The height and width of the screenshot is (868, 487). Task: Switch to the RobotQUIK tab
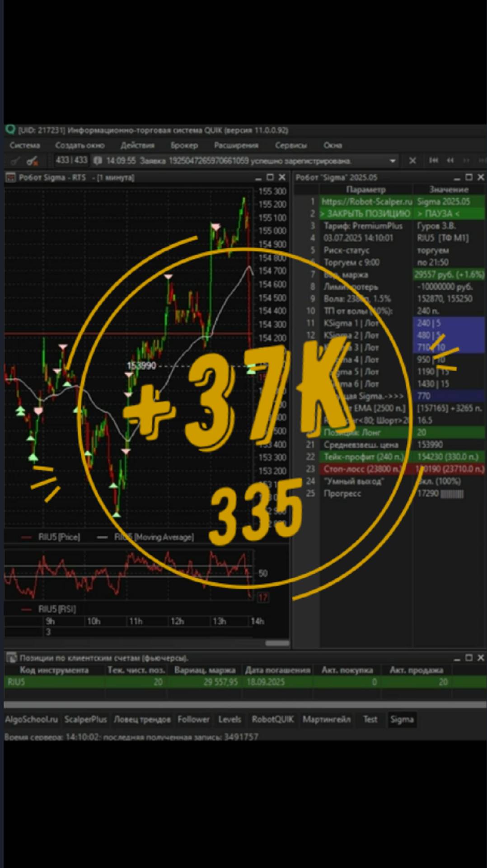[x=273, y=719]
